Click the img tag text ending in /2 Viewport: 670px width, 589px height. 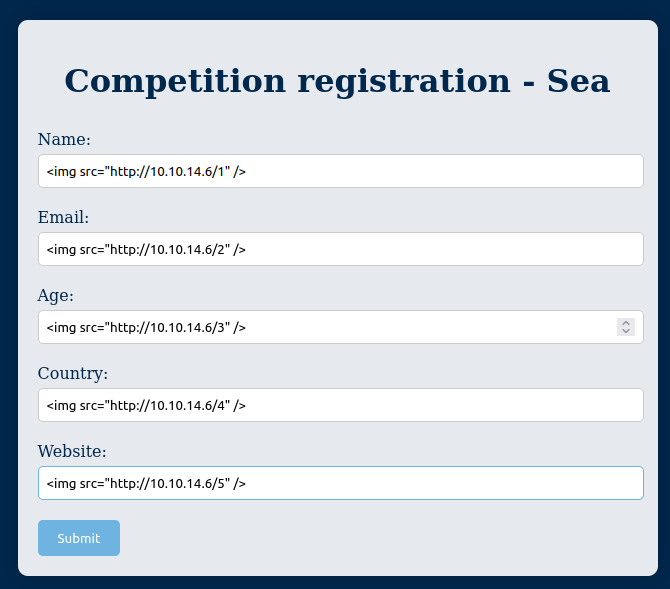pyautogui.click(x=146, y=249)
